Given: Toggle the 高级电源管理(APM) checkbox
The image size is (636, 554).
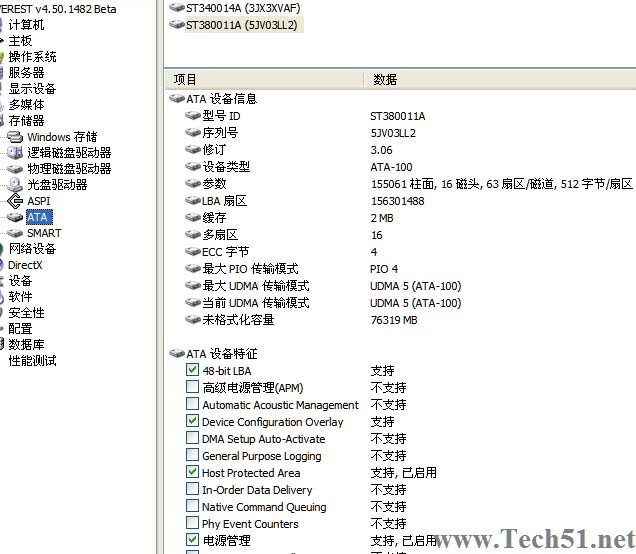Looking at the screenshot, I should tap(192, 387).
